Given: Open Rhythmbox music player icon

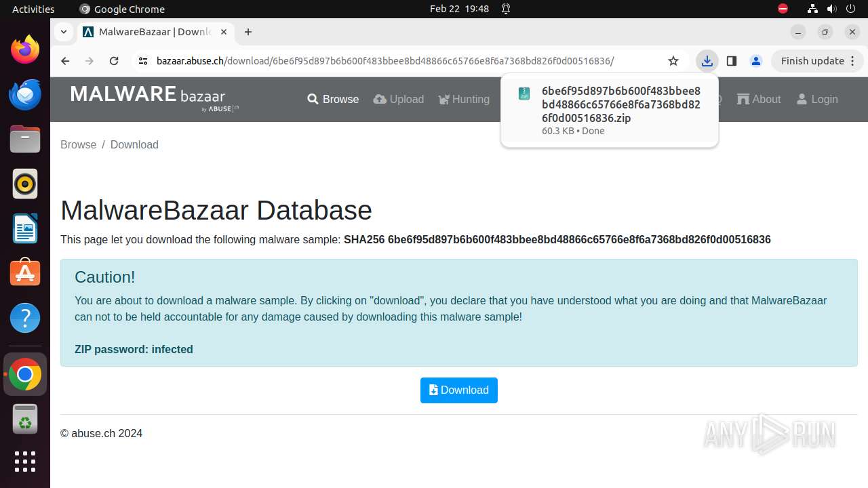Looking at the screenshot, I should (x=25, y=184).
